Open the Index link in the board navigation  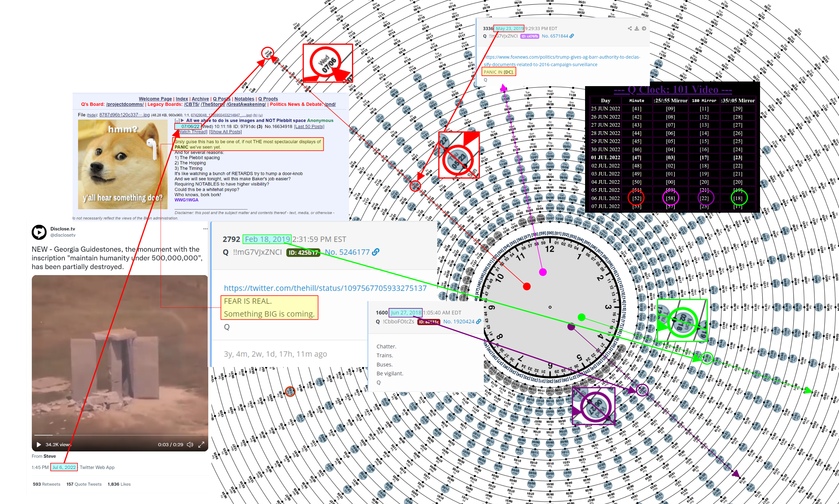[x=182, y=99]
